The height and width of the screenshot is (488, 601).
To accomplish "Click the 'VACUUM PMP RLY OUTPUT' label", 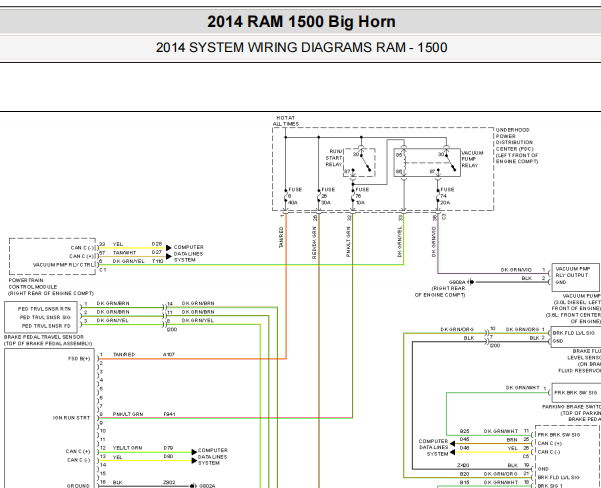I will tap(572, 272).
